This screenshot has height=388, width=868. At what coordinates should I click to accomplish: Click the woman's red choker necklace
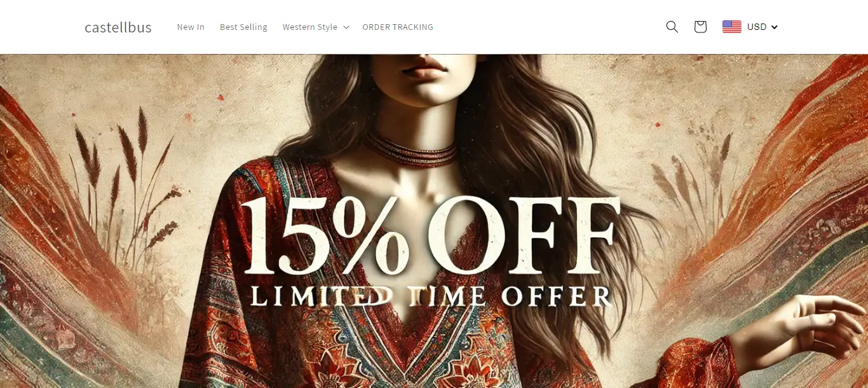tap(411, 149)
